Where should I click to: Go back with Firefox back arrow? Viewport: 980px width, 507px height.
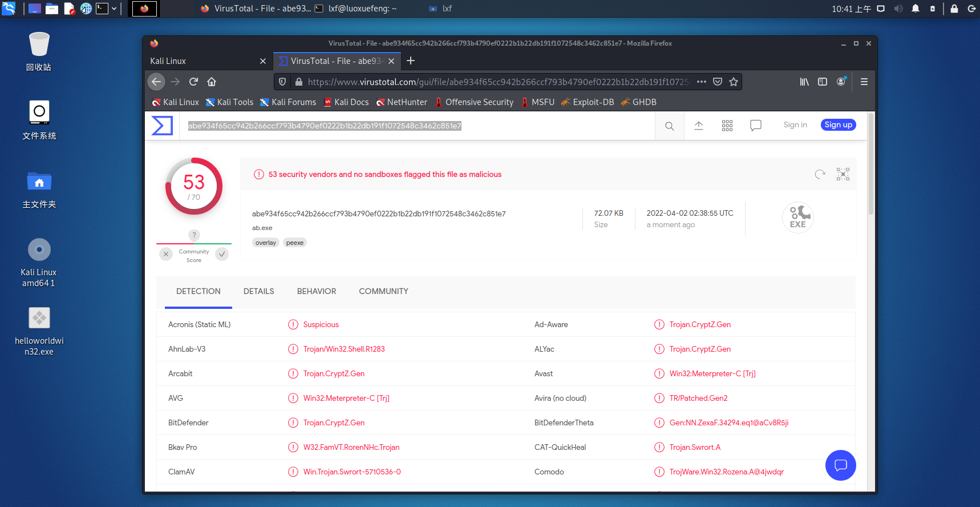click(x=156, y=82)
